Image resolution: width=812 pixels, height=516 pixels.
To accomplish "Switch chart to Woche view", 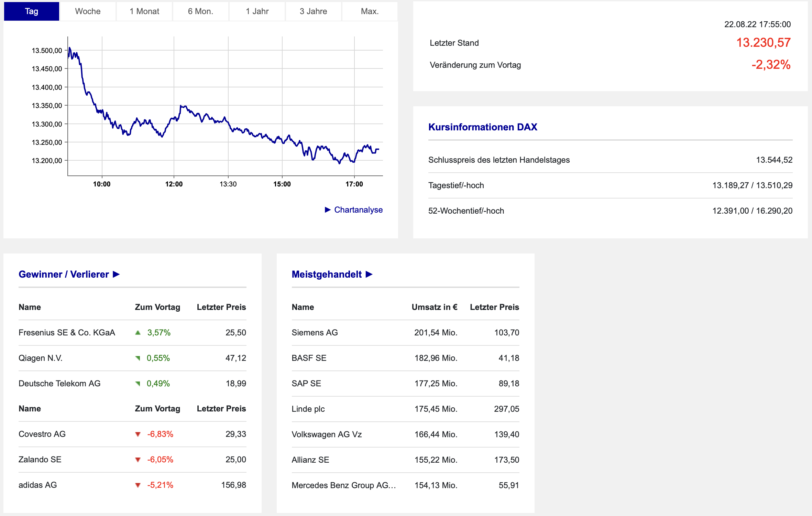I will [88, 11].
